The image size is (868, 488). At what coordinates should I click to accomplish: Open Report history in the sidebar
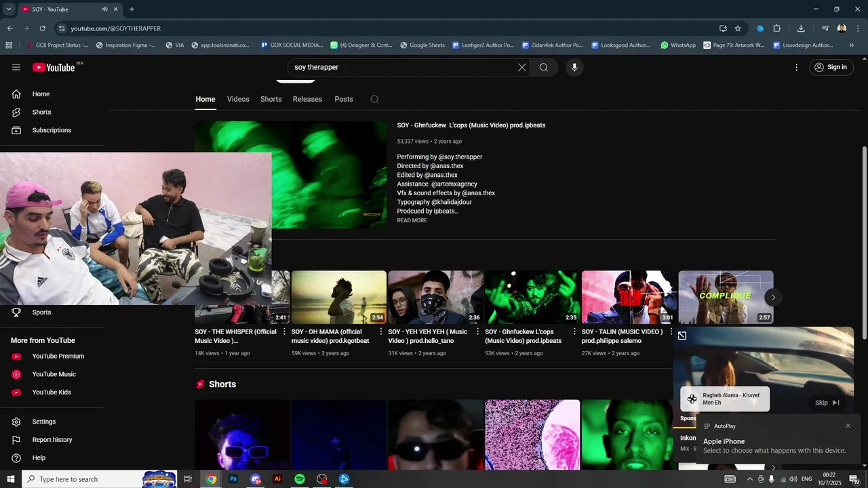(52, 440)
